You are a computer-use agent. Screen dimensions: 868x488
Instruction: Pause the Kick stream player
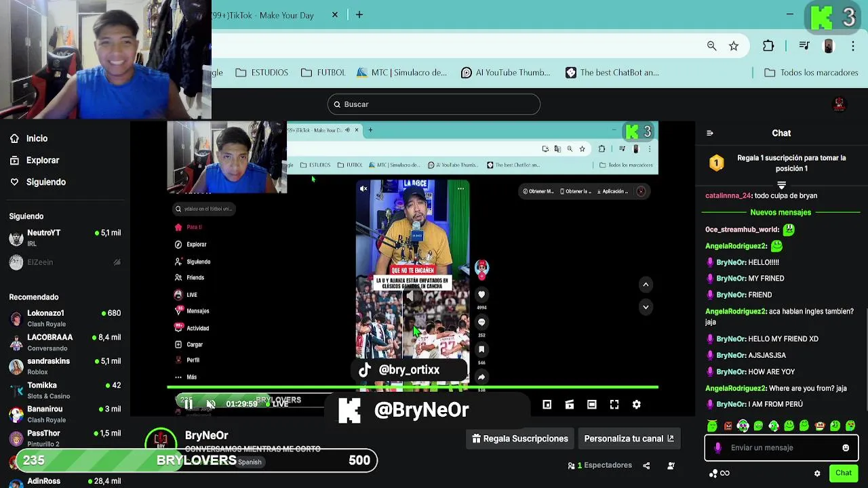pos(189,404)
